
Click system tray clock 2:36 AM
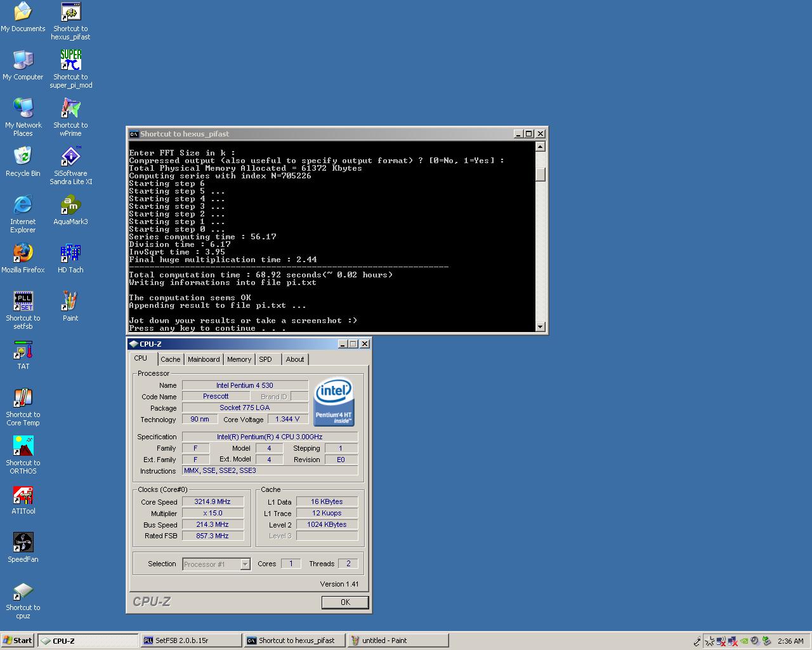point(790,641)
